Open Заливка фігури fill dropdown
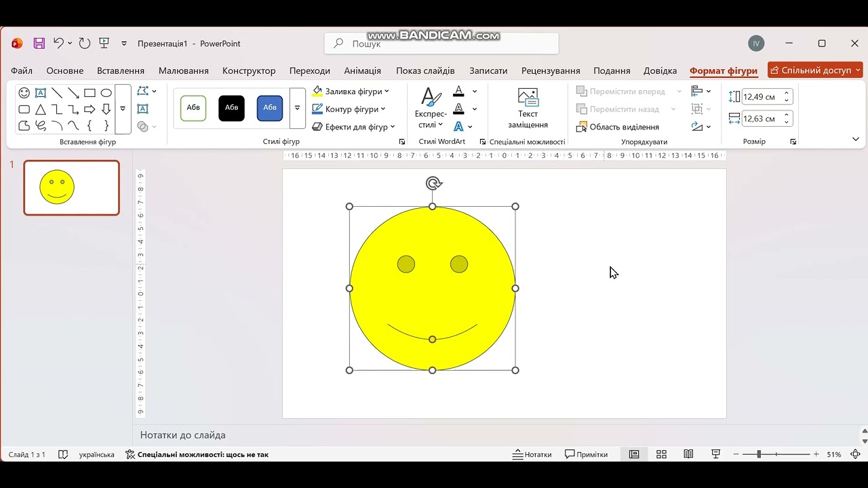This screenshot has height=488, width=868. [x=351, y=91]
